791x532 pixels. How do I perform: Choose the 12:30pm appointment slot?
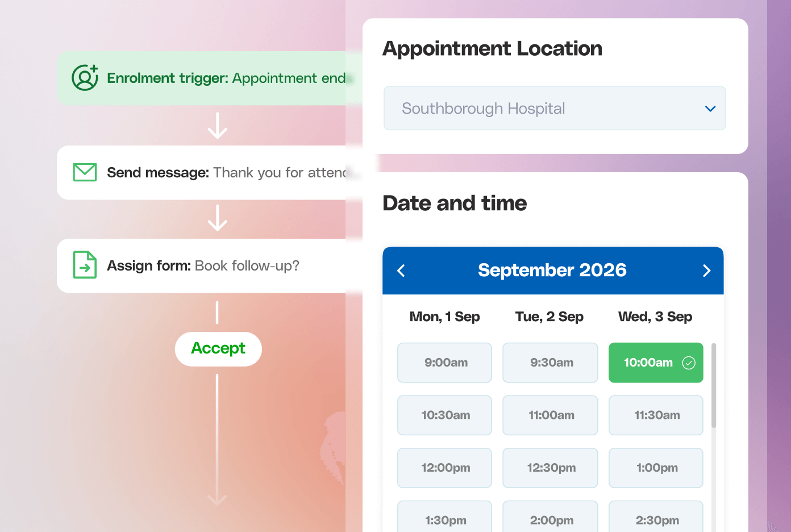pyautogui.click(x=550, y=468)
